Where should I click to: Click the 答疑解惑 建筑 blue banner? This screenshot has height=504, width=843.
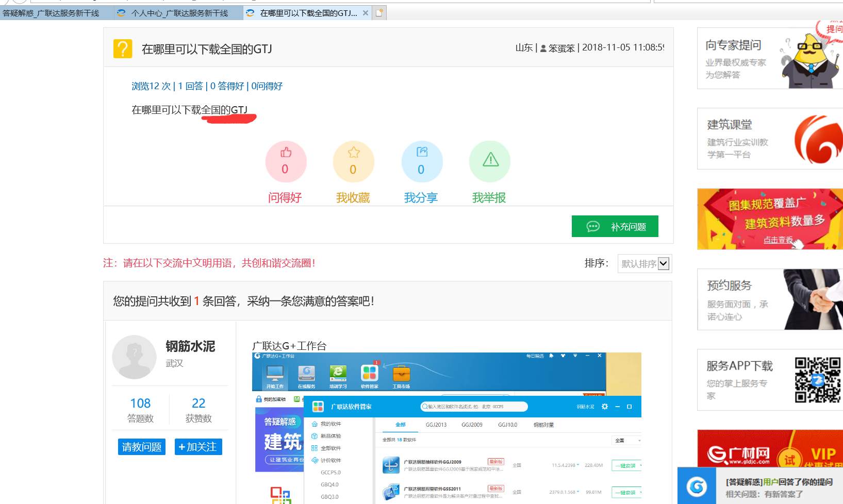coord(279,440)
